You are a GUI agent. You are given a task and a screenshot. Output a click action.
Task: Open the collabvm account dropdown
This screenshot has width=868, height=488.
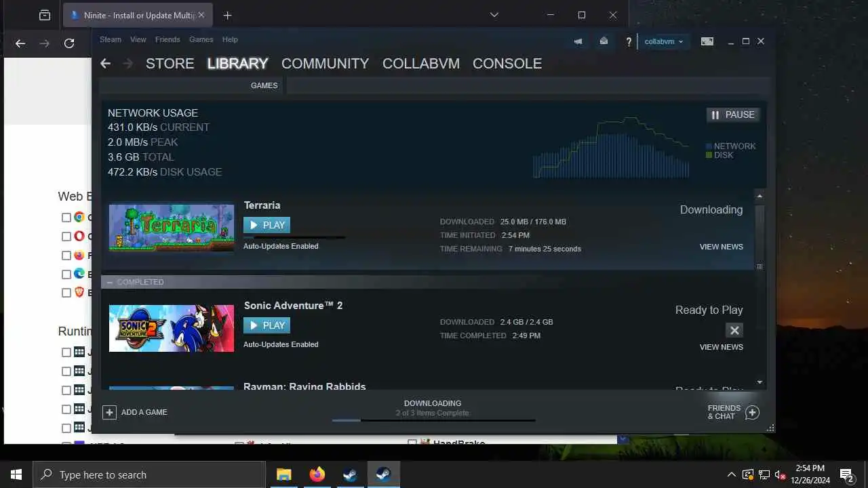[x=664, y=41]
